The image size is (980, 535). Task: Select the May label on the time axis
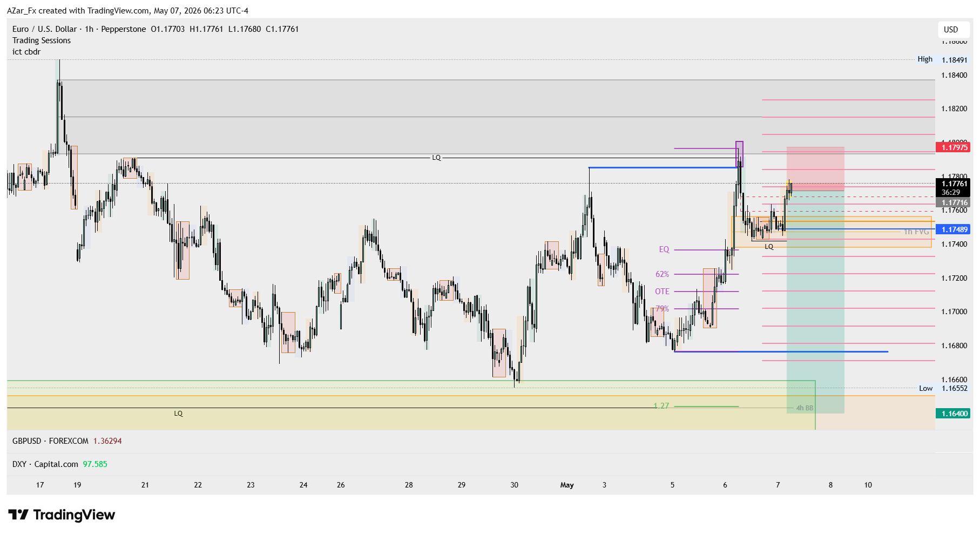point(567,485)
